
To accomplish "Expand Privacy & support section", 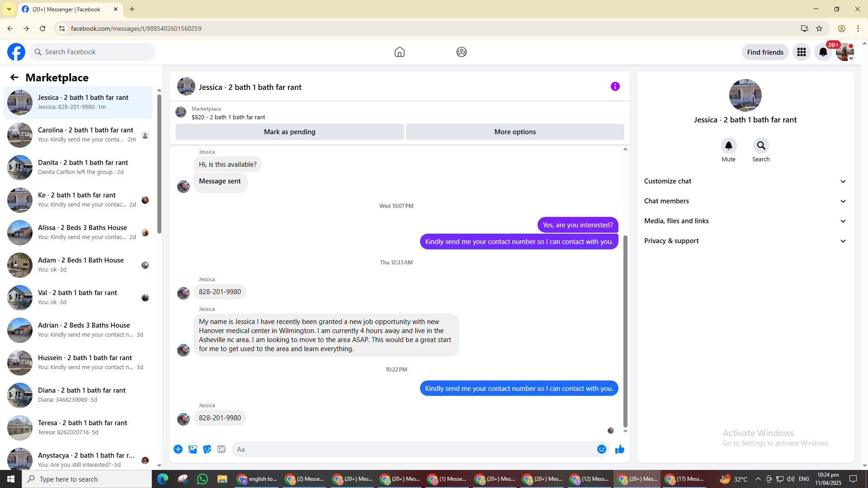I will pos(745,241).
